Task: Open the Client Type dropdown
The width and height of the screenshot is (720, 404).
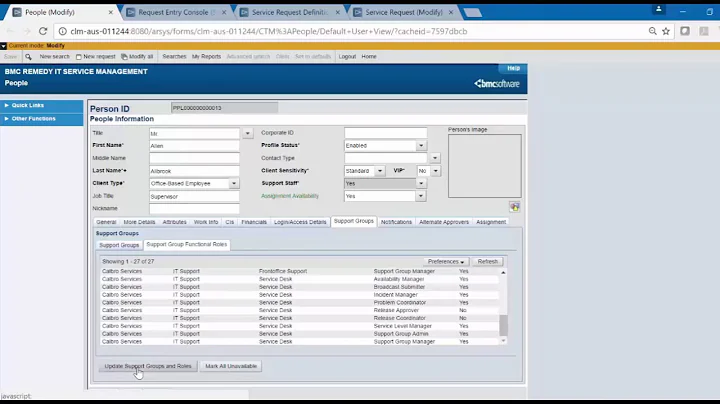Action: pyautogui.click(x=234, y=183)
